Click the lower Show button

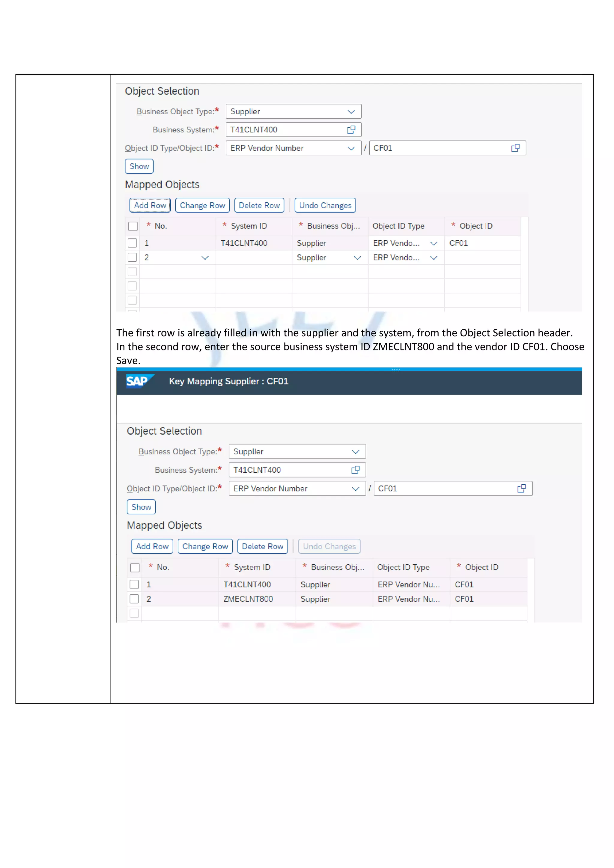141,507
